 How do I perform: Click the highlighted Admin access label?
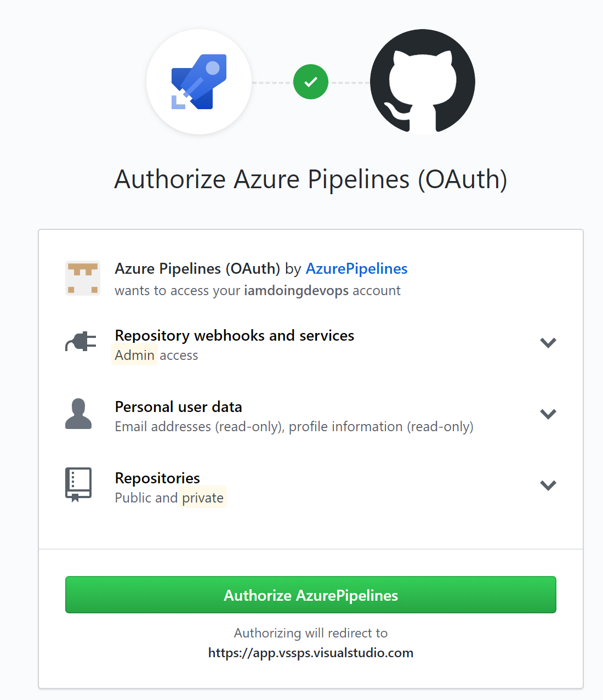click(x=134, y=355)
